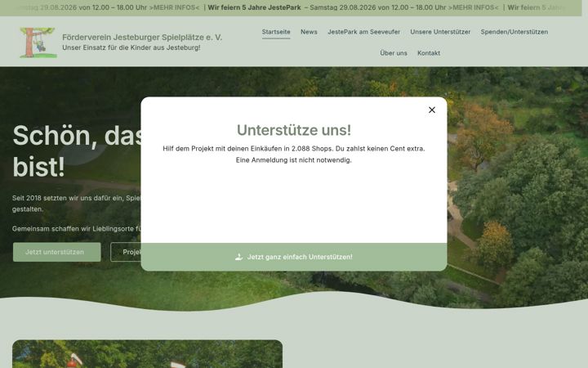Close the Unterstütze uns popup
The image size is (588, 368).
click(x=432, y=110)
